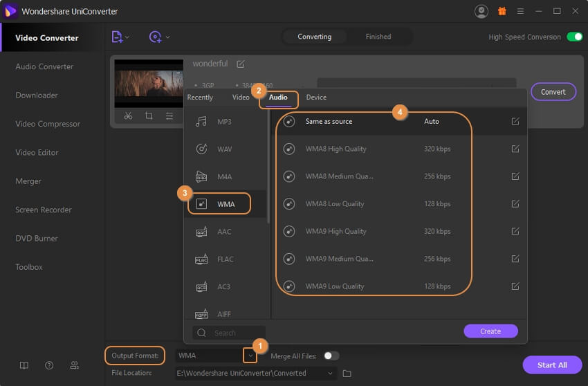The image size is (588, 386).
Task: Open Downloader in sidebar
Action: pos(37,95)
